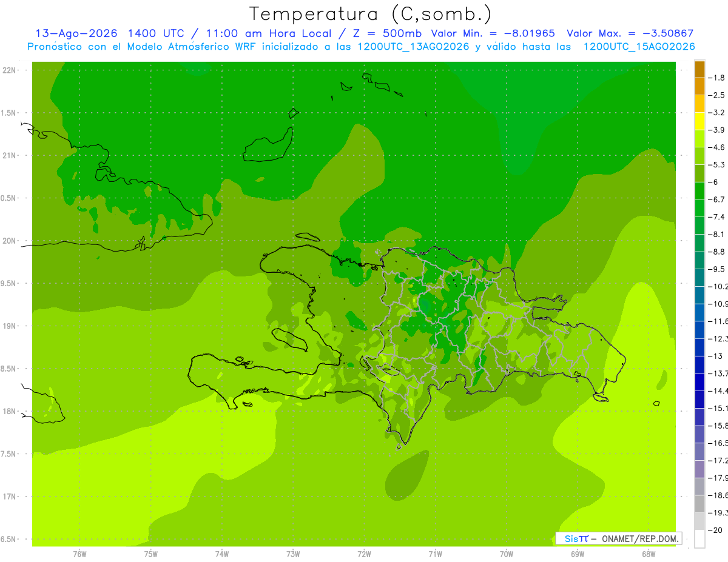728x562 pixels.
Task: Select the '17N' latitude label
Action: tap(9, 497)
